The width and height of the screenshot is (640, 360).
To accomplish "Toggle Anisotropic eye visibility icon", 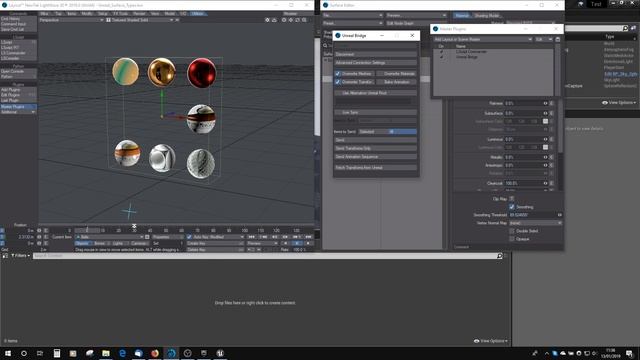I will click(x=545, y=165).
